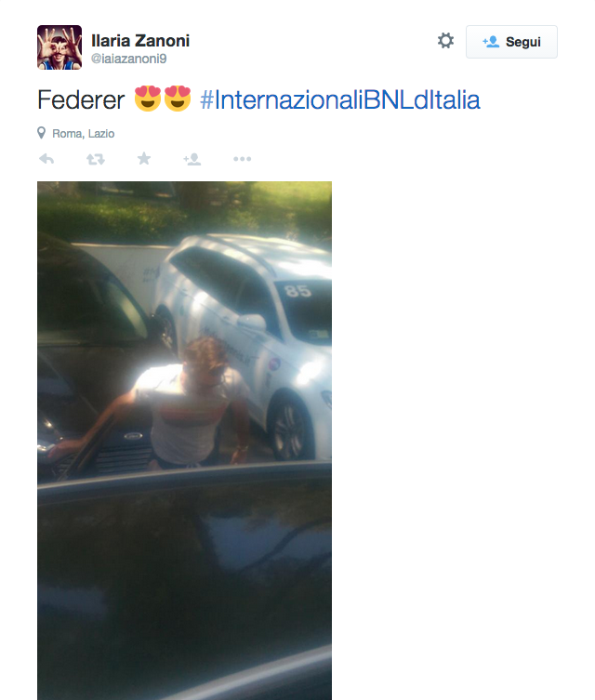Open the #InternazionaliBNLdItalia hashtag
The height and width of the screenshot is (700, 595).
tap(340, 99)
